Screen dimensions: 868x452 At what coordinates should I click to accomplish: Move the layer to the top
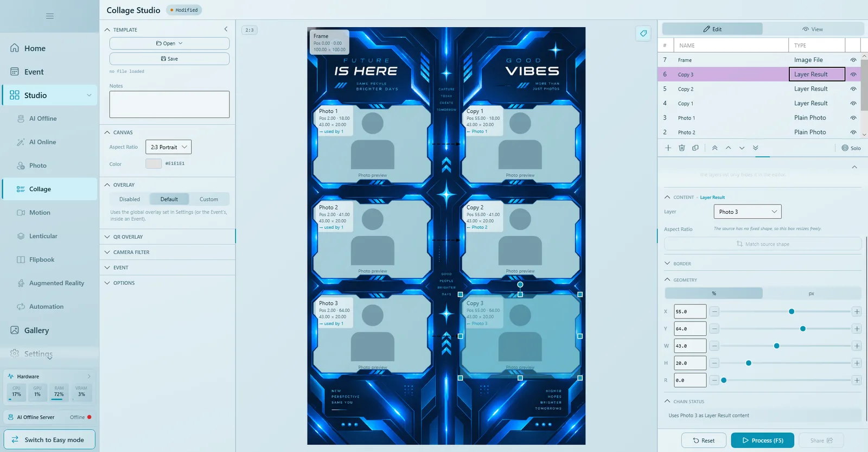[x=714, y=148]
